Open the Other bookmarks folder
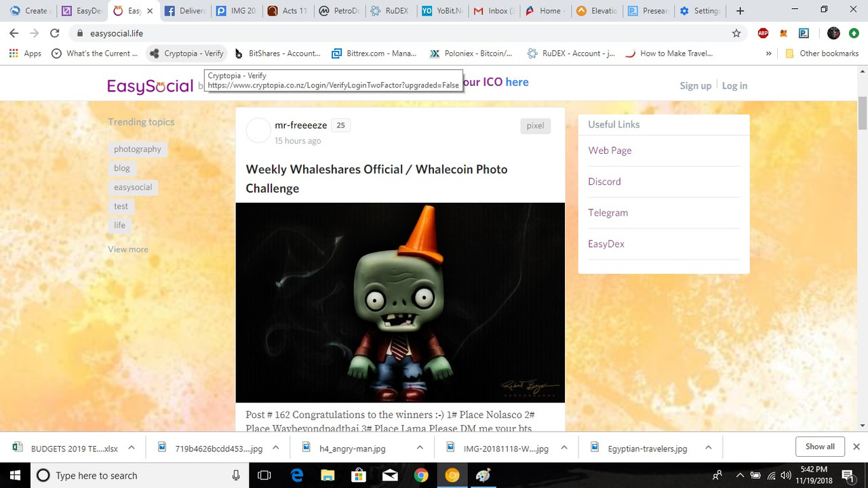Image resolution: width=868 pixels, height=488 pixels. click(x=822, y=54)
